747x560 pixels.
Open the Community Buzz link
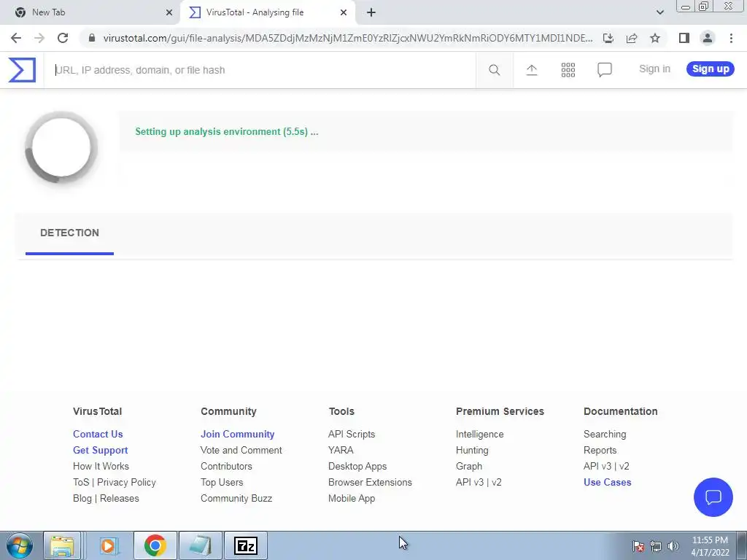coord(236,499)
